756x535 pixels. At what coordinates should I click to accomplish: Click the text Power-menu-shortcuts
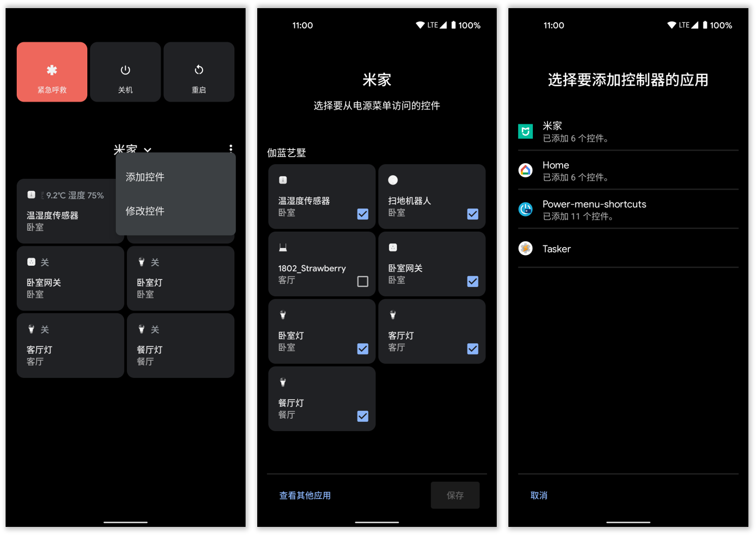[595, 204]
